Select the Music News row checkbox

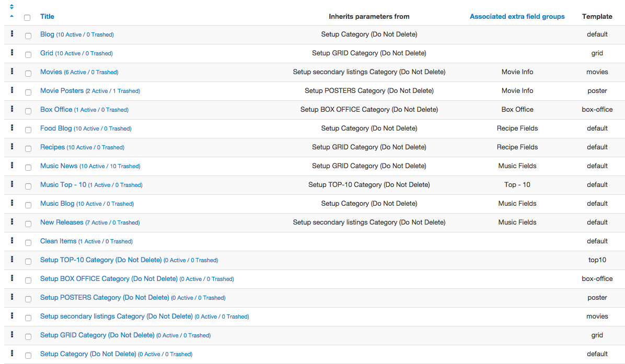tap(28, 167)
